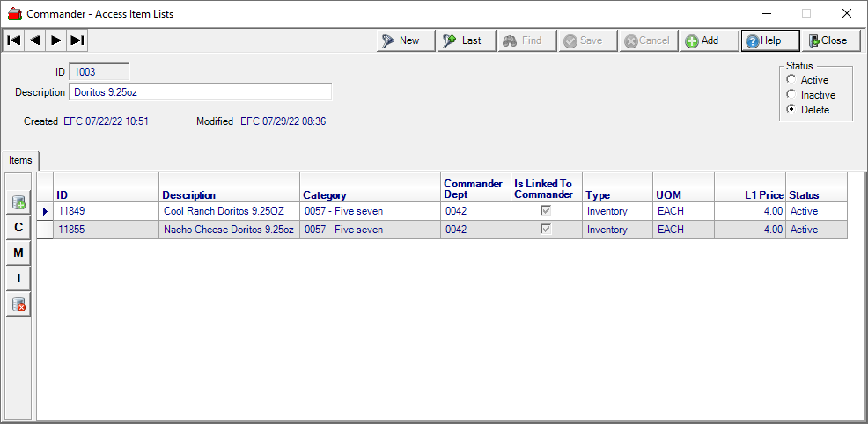The height and width of the screenshot is (424, 868).
Task: Toggle linked checkbox for Cool Ranch Doritos
Action: pyautogui.click(x=546, y=211)
